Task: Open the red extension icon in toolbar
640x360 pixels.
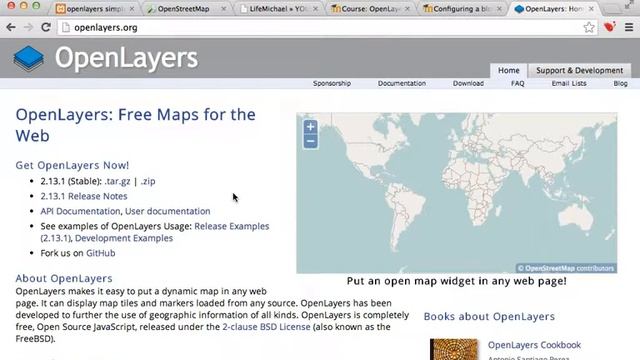Action: click(610, 27)
